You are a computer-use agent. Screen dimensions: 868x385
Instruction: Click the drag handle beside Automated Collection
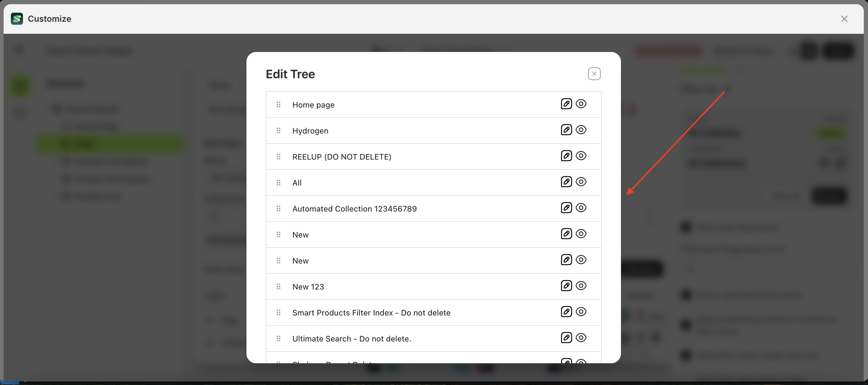279,208
